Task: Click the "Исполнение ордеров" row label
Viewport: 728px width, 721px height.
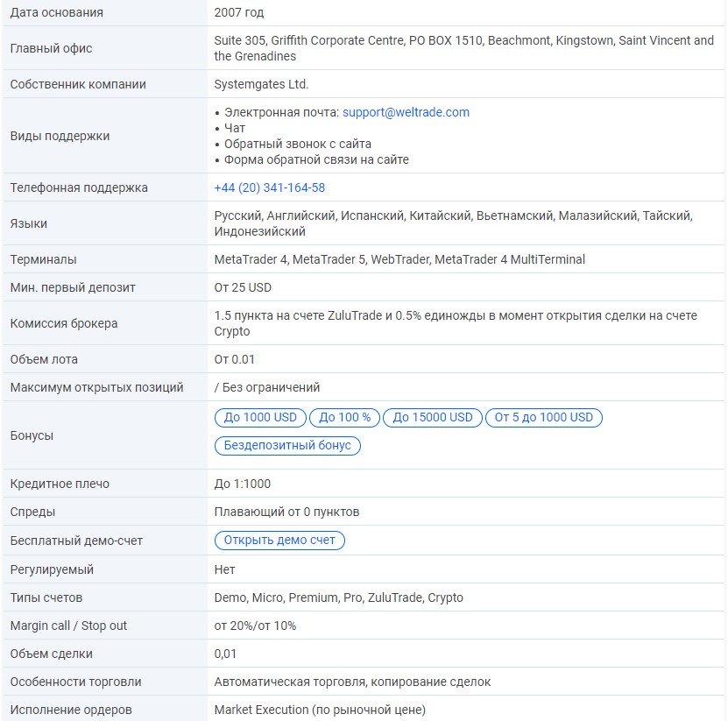Action: pyautogui.click(x=71, y=710)
